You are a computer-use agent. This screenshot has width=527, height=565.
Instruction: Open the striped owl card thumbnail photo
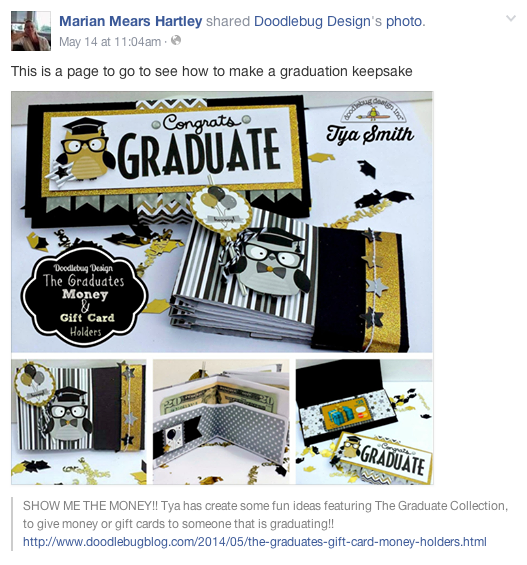[79, 422]
